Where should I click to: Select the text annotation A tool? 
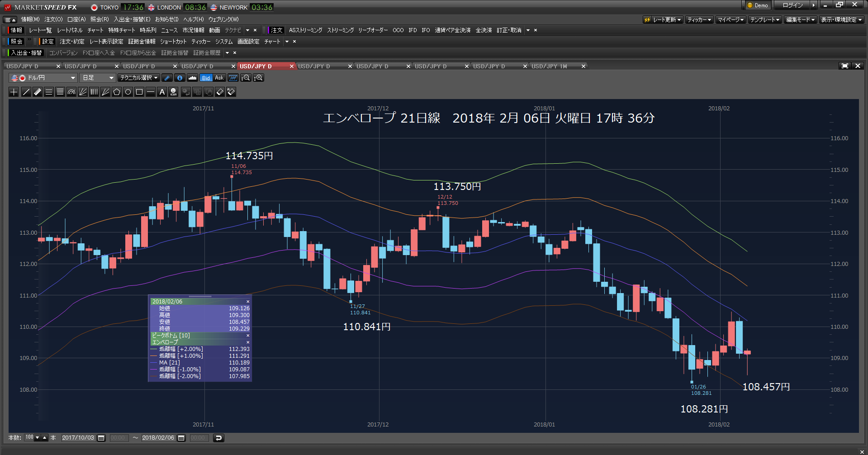(x=162, y=92)
